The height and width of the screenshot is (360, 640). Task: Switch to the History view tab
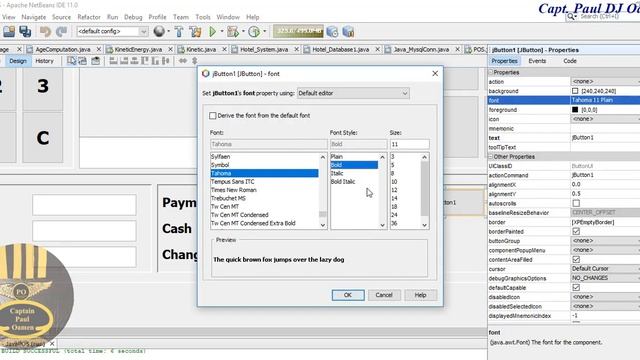[44, 61]
